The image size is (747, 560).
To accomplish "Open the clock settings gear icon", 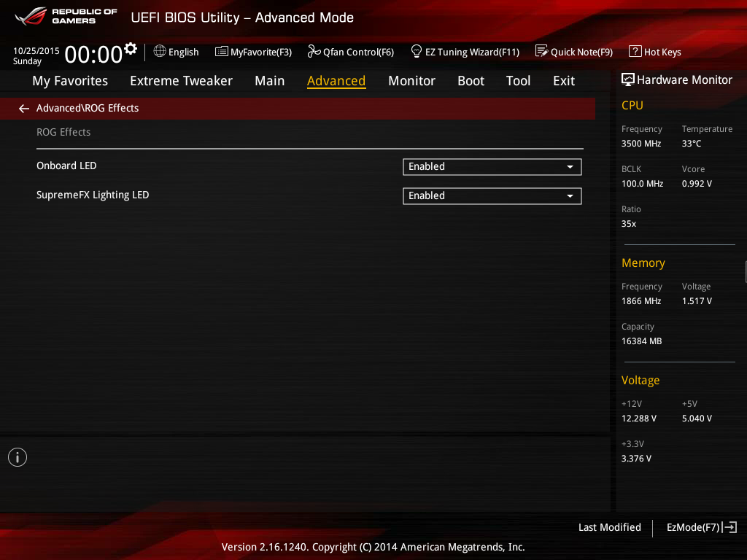I will (131, 49).
